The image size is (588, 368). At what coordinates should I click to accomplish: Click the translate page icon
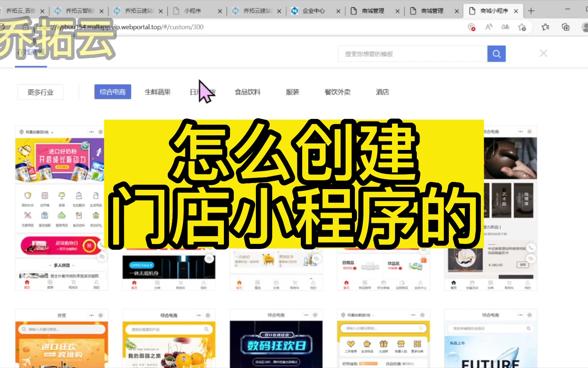505,27
